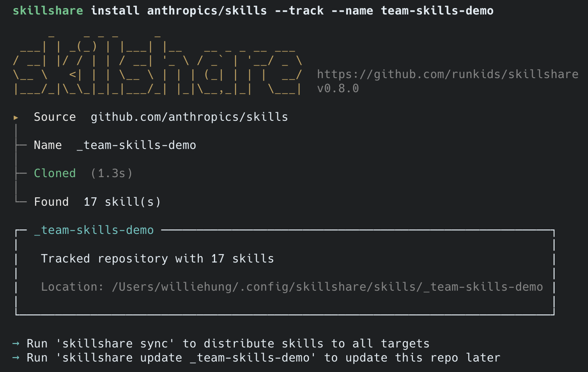This screenshot has height=372, width=588.
Task: Click 'team-skills-demo' argument in the command line
Action: (x=437, y=10)
